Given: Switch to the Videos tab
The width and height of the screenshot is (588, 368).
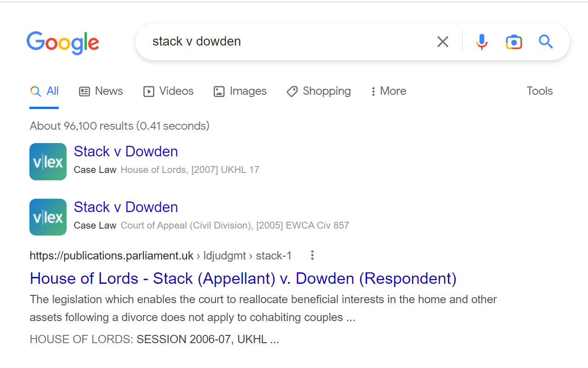Looking at the screenshot, I should coord(169,91).
